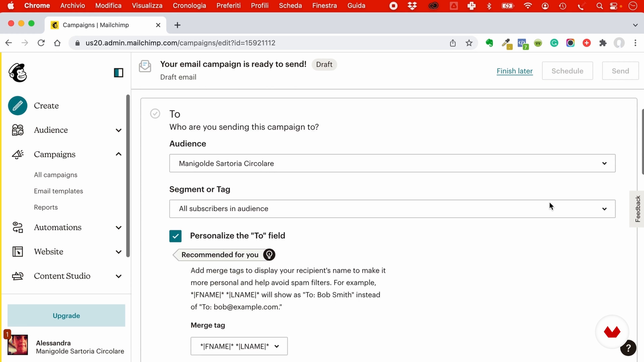This screenshot has height=362, width=644.
Task: Close the Campaigns | Mailchimp tab
Action: click(158, 25)
